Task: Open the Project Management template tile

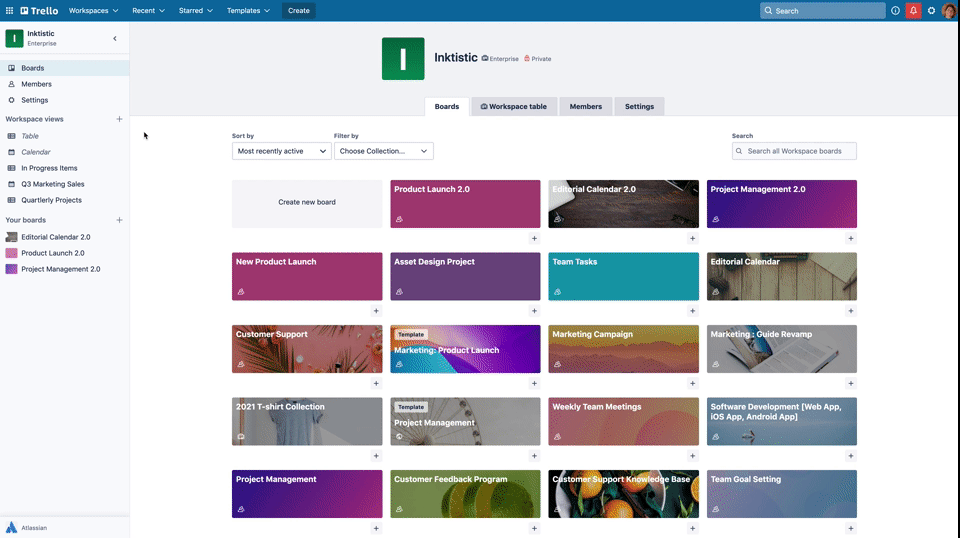Action: click(x=465, y=422)
